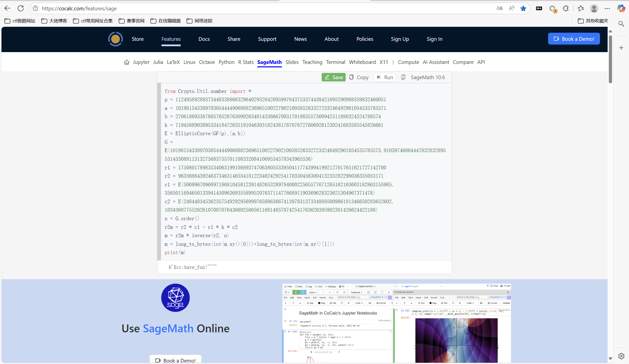Click the page vertical scrollbar thumb

610,59
